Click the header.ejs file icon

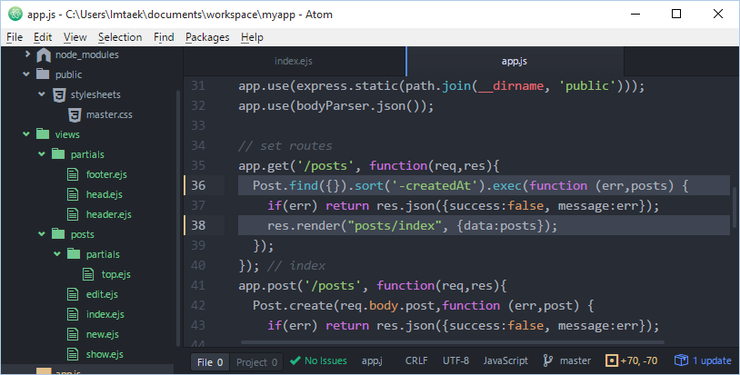click(73, 214)
